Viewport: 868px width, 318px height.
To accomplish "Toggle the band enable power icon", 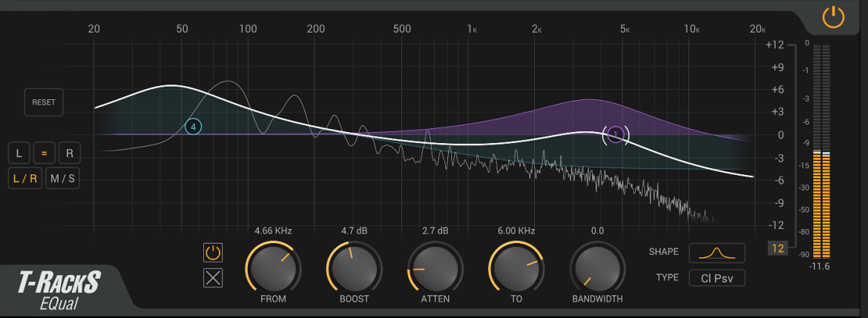I will click(213, 254).
